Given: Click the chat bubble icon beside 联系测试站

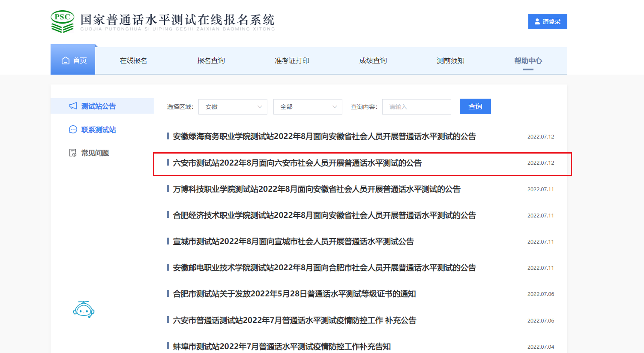Looking at the screenshot, I should pos(73,130).
